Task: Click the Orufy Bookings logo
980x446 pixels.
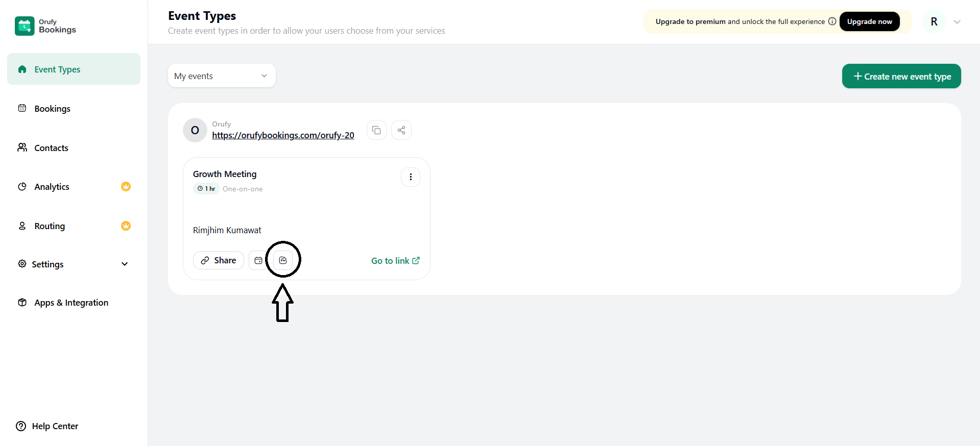Action: click(25, 26)
